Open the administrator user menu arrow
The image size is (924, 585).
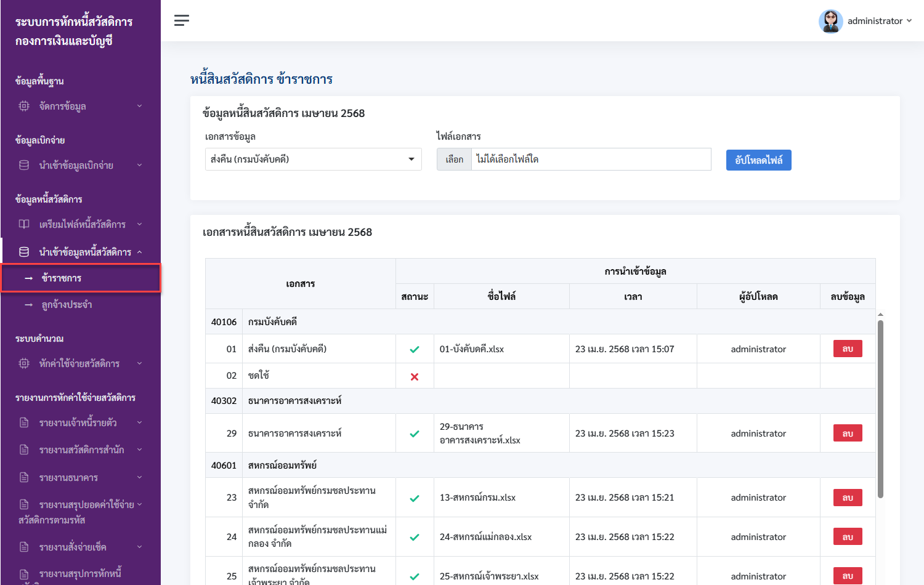tap(909, 20)
